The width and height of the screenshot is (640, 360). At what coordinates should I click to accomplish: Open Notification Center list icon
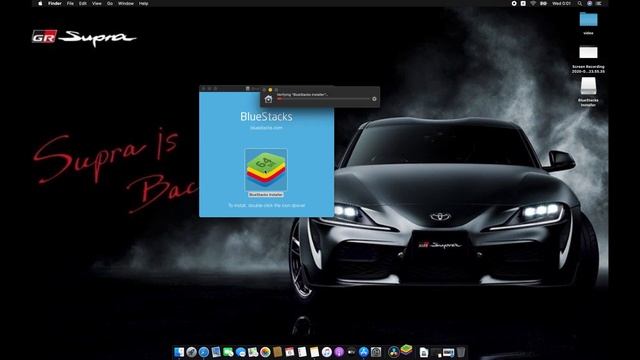click(599, 3)
